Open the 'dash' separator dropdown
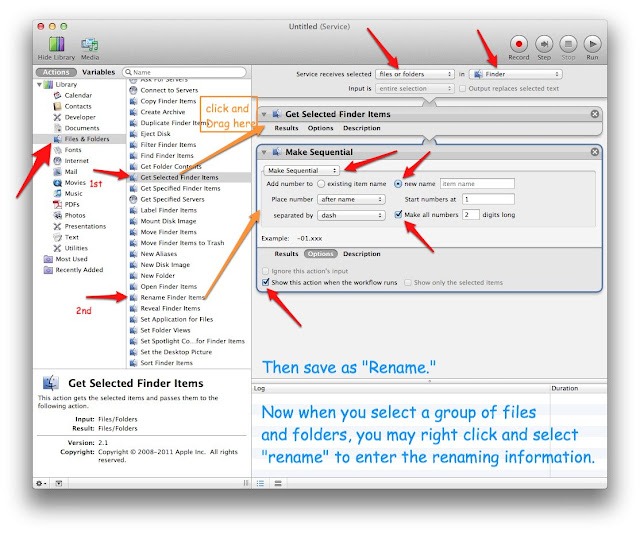The image size is (640, 534). (x=351, y=215)
